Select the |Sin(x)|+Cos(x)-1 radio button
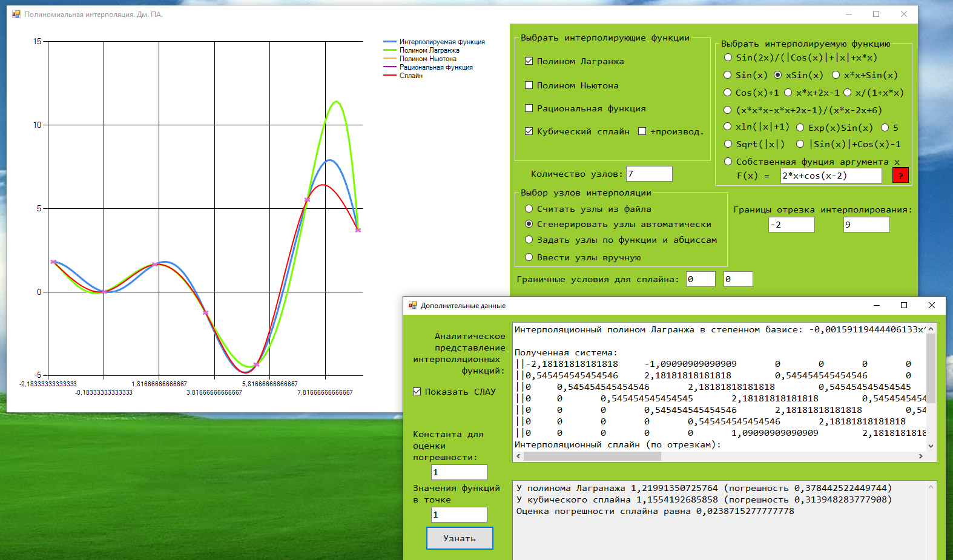The image size is (953, 560). (800, 144)
